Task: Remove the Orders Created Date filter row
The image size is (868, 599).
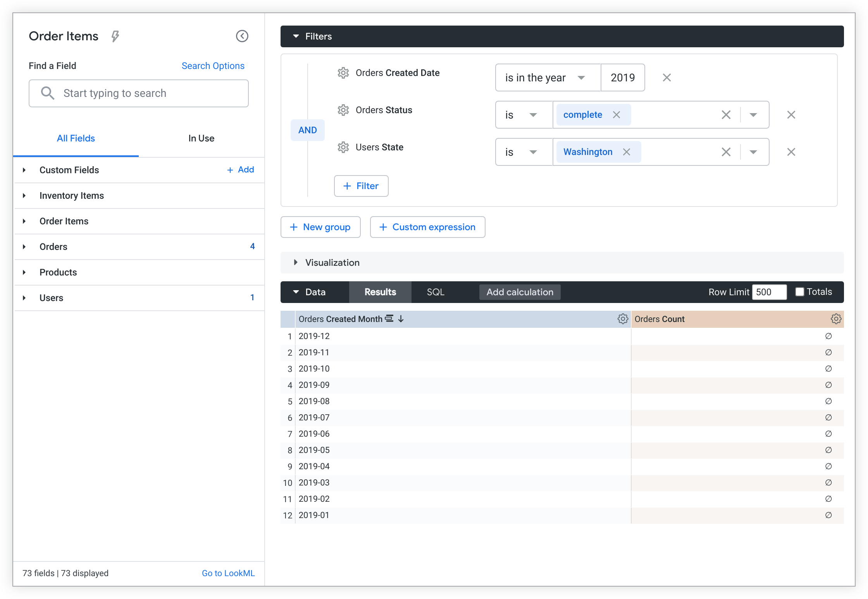Action: (x=666, y=77)
